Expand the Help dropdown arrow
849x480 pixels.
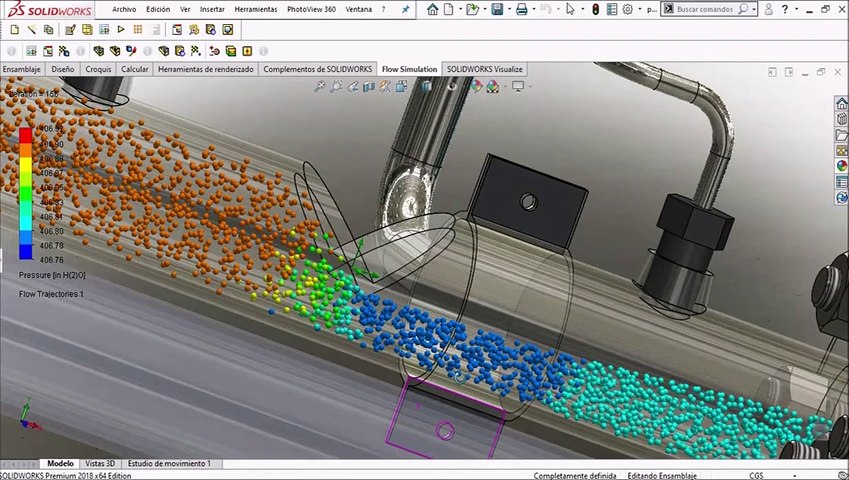click(x=798, y=9)
